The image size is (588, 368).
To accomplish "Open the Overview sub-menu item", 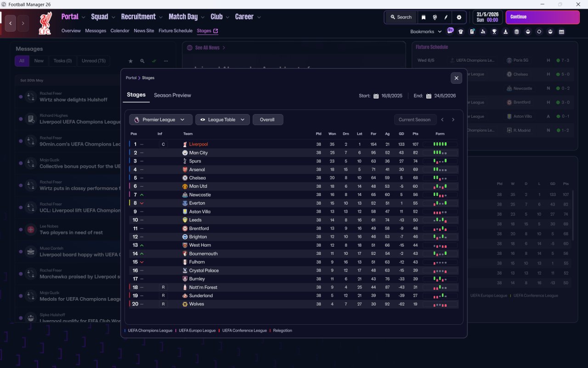I will pyautogui.click(x=71, y=31).
